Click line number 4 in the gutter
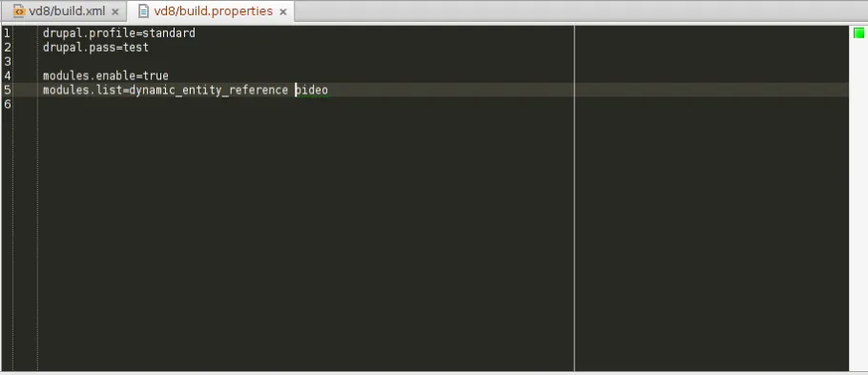 (7, 75)
